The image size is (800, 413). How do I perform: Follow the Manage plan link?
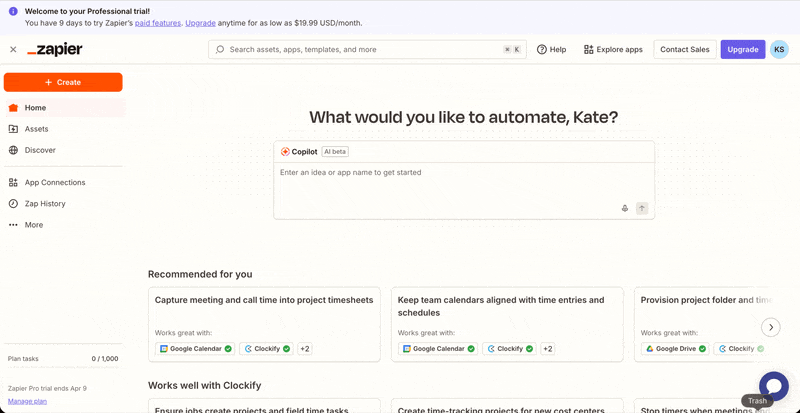(27, 401)
